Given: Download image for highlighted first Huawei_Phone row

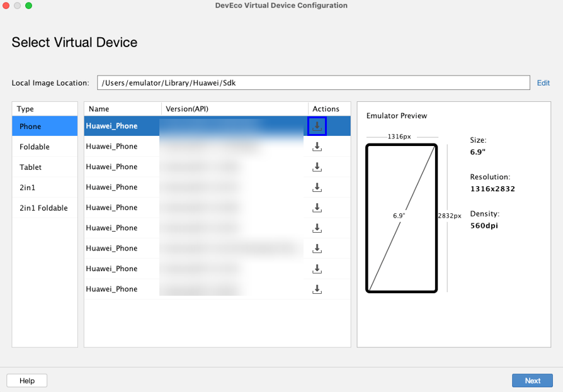Looking at the screenshot, I should point(317,126).
